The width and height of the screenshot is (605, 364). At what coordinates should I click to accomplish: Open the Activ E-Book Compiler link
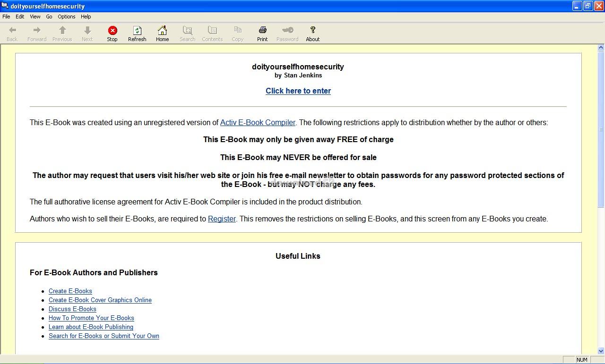pos(258,123)
